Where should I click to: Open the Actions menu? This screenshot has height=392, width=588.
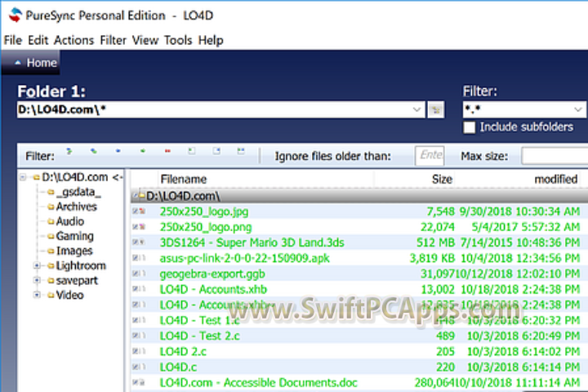click(x=73, y=40)
